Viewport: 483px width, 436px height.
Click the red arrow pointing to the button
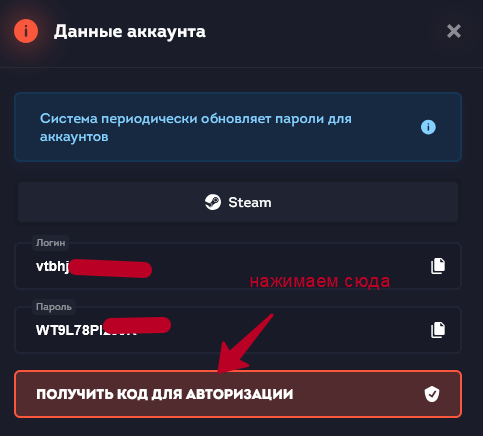(245, 343)
